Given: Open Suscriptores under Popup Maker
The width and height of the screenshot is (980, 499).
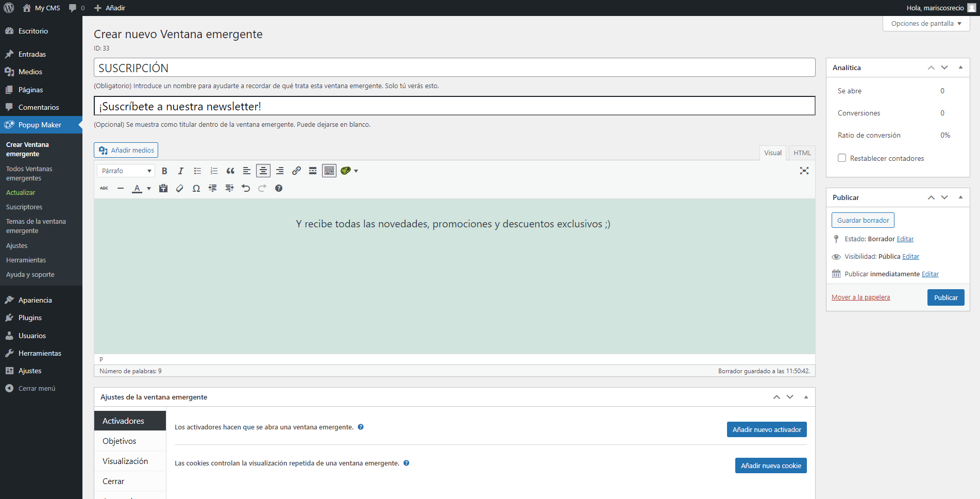Looking at the screenshot, I should 24,207.
